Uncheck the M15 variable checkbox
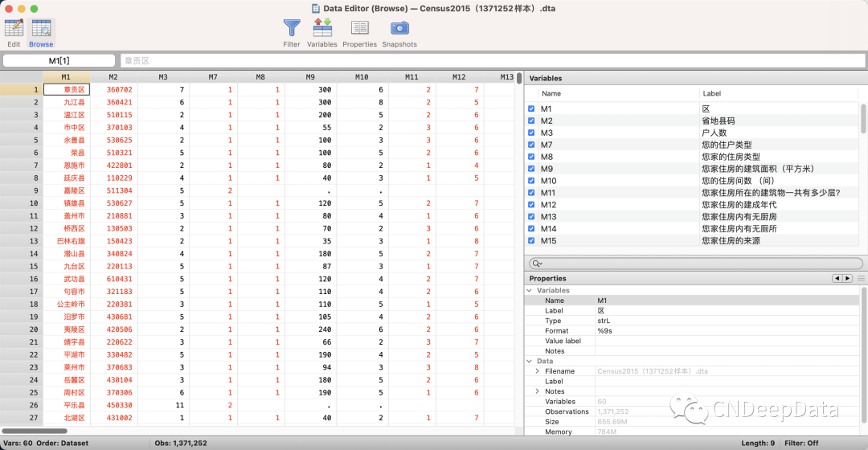Viewport: 868px width, 450px height. click(x=531, y=241)
